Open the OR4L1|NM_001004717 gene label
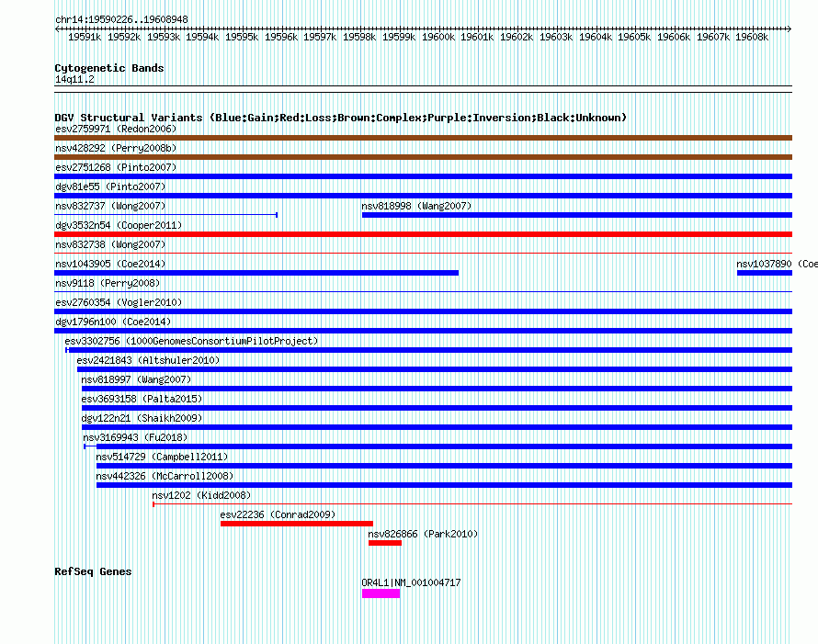818x644 pixels. (x=411, y=582)
